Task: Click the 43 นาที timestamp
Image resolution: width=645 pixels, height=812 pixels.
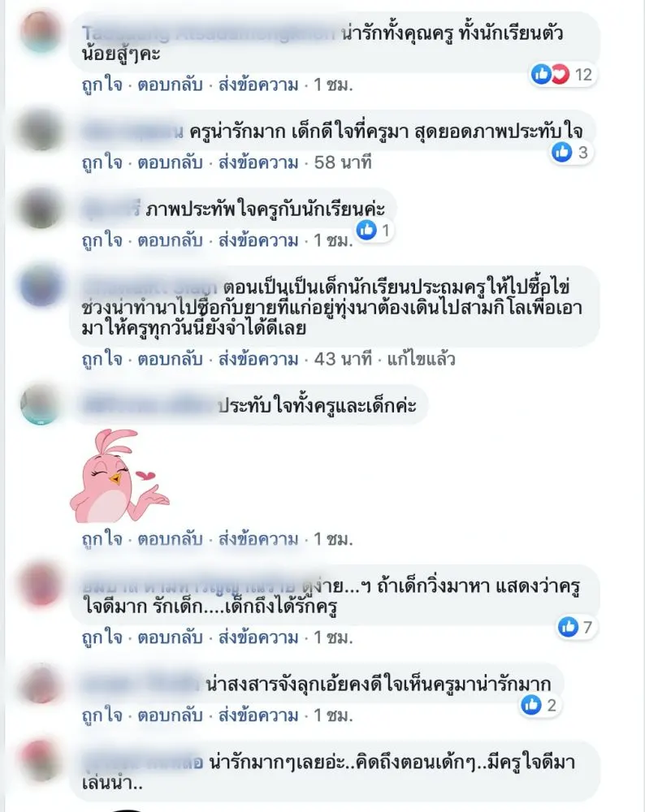Action: click(x=343, y=359)
